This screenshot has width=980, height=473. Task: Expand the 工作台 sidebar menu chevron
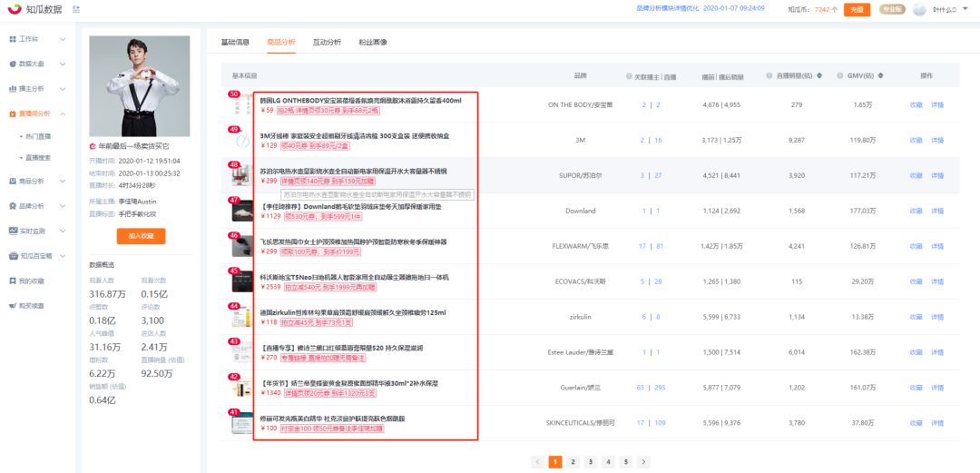(63, 39)
